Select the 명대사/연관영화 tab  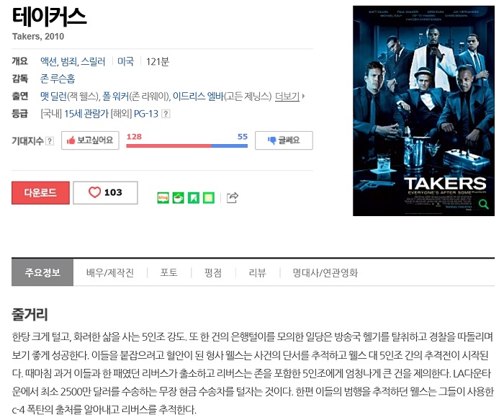(325, 273)
